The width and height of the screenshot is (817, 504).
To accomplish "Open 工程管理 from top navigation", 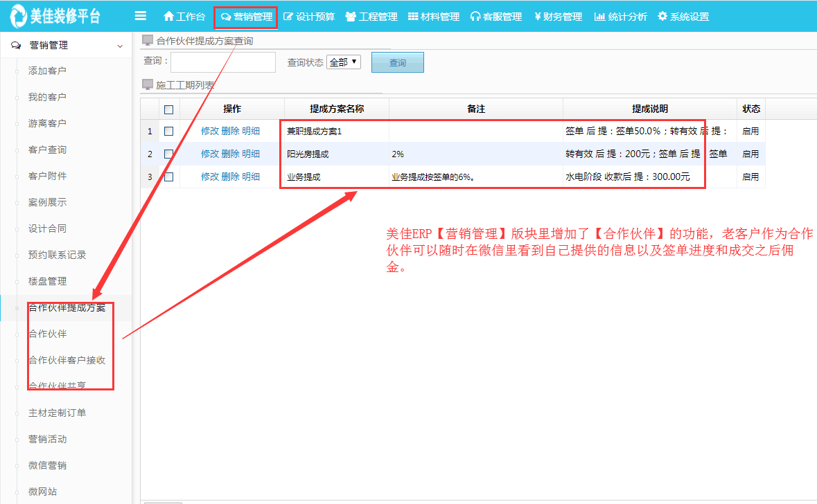I will point(371,17).
